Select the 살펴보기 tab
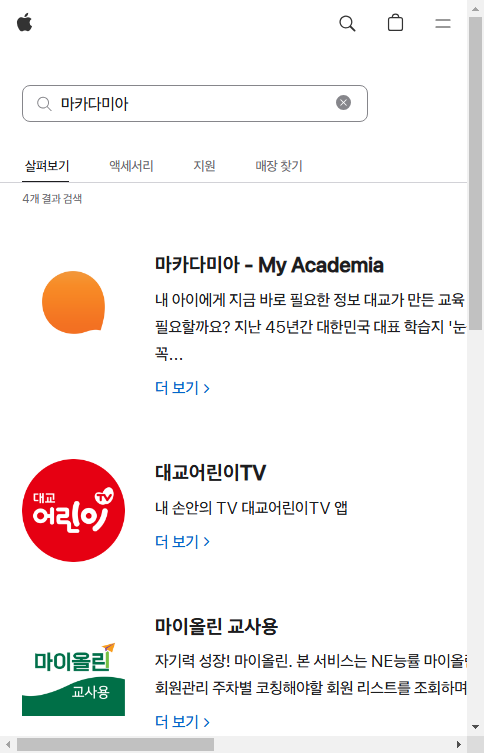This screenshot has height=753, width=484. pos(47,166)
